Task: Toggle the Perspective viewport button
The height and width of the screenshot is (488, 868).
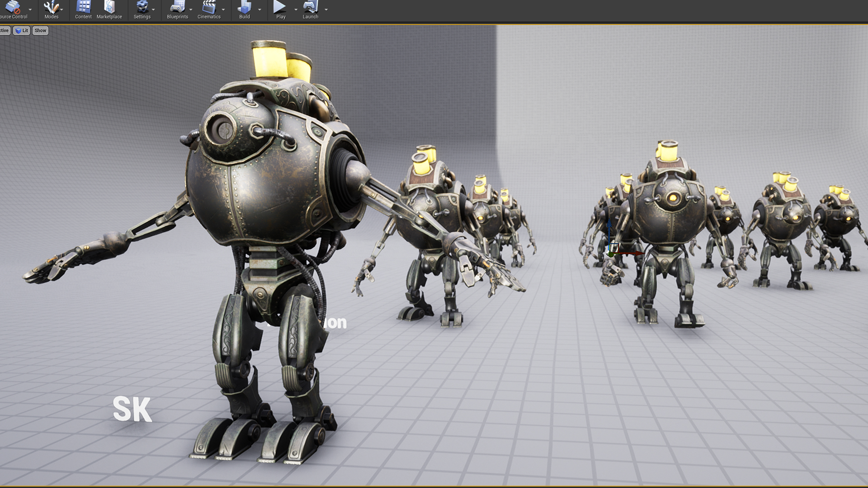Action: 4,30
